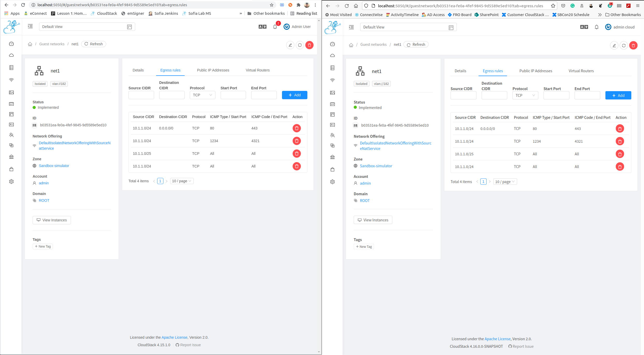Expand the Protocol TCP dropdown in right window
Screen dimensions: 644x355
click(525, 96)
